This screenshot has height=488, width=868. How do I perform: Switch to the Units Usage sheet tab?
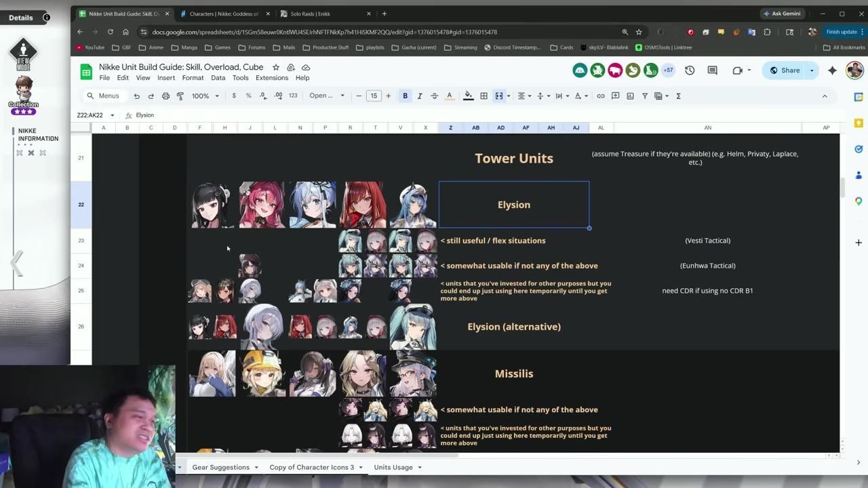[x=393, y=467]
